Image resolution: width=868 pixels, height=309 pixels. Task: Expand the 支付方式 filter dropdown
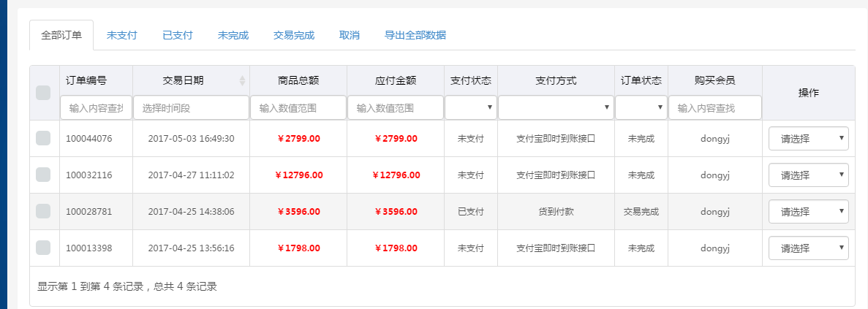[556, 108]
